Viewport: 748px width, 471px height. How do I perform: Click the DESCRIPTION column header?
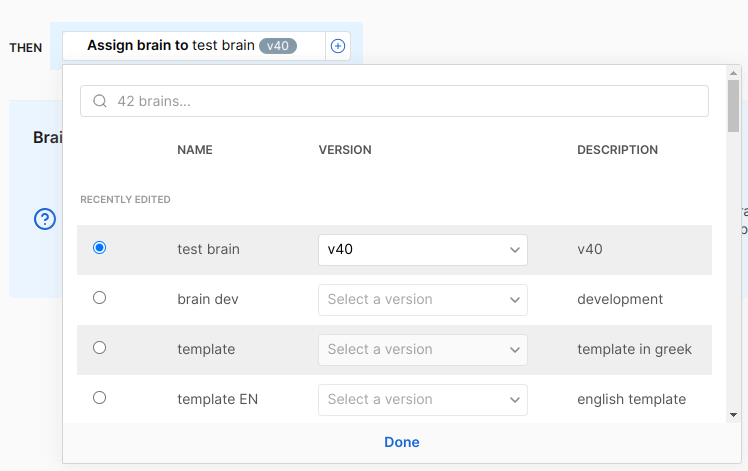point(617,150)
